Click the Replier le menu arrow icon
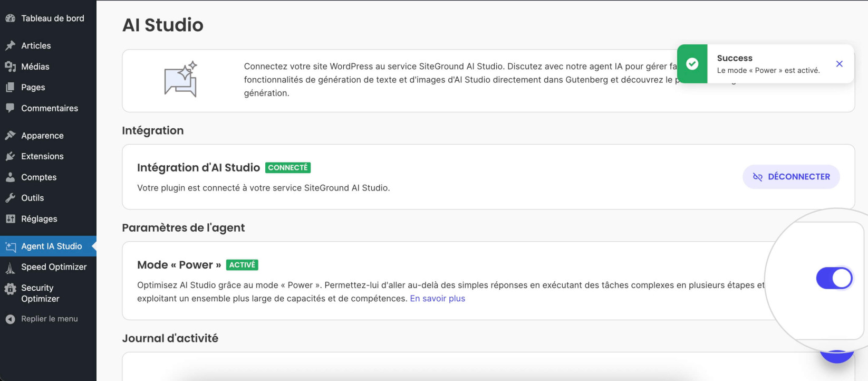The image size is (868, 381). (10, 319)
